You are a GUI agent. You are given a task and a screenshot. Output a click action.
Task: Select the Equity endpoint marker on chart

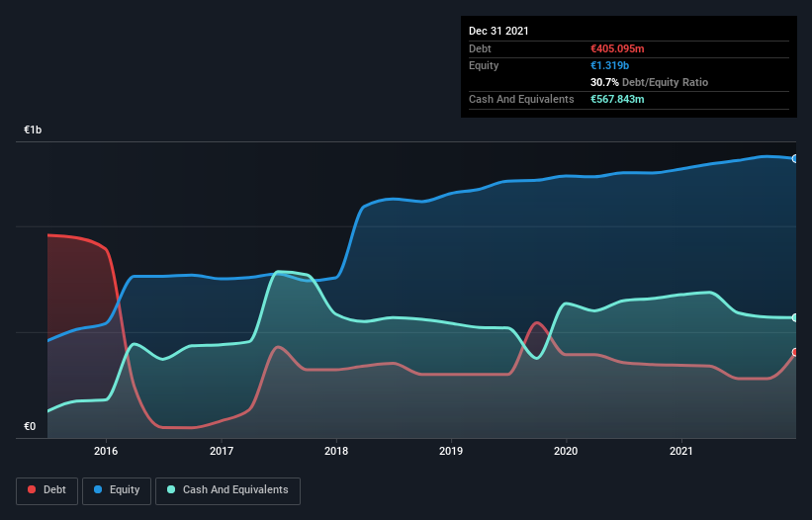click(x=795, y=159)
